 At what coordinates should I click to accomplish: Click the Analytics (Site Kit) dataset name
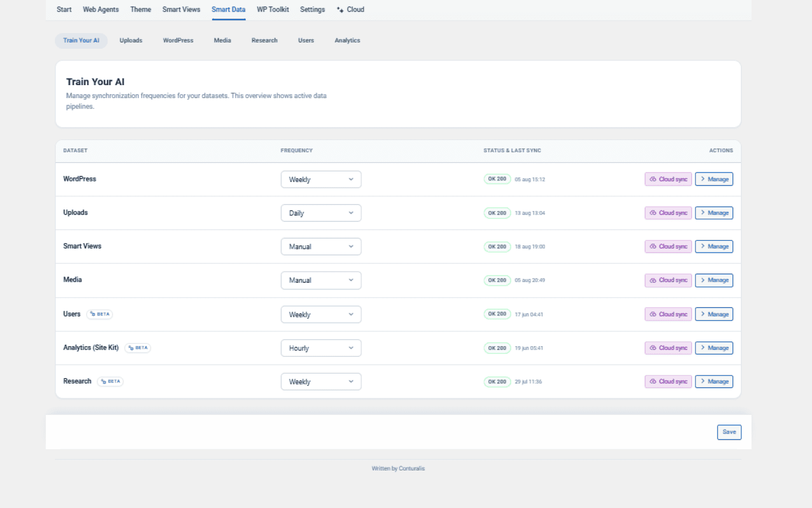click(x=91, y=348)
